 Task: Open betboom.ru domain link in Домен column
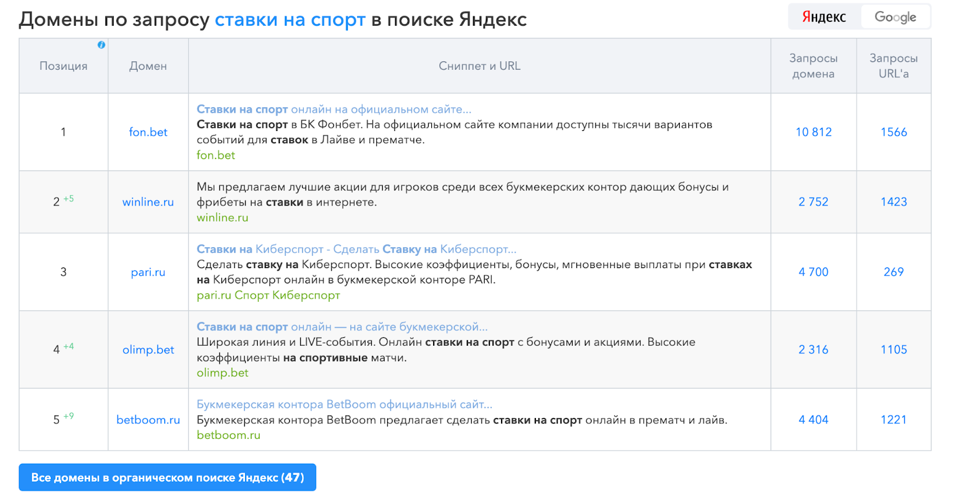(x=148, y=420)
